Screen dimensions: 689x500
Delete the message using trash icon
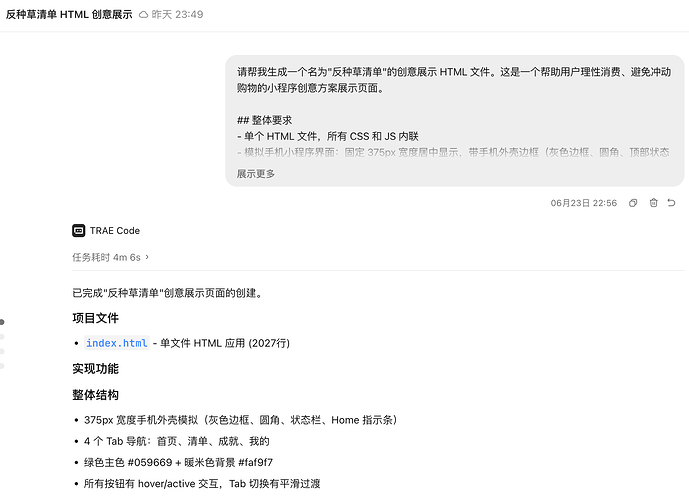point(653,203)
